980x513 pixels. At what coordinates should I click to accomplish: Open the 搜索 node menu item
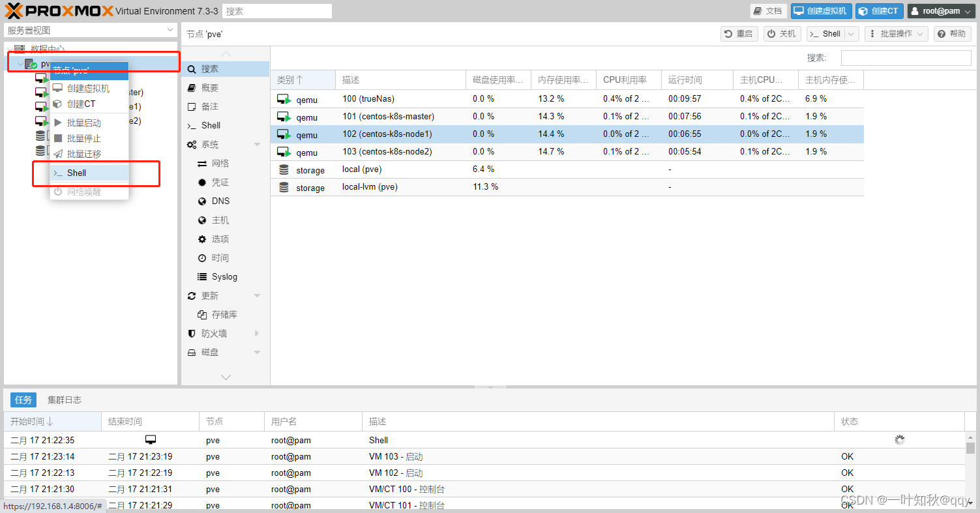point(225,68)
